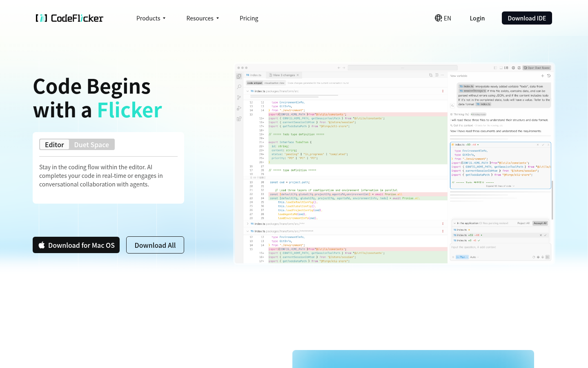Close the View 3 changes tab

click(x=298, y=75)
